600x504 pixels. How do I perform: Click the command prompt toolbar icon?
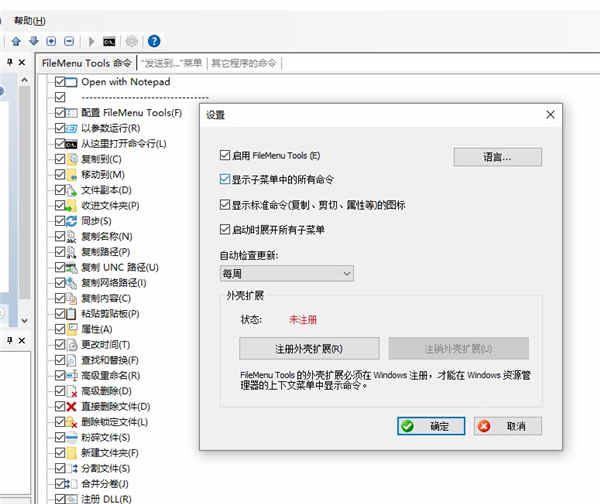pos(109,42)
